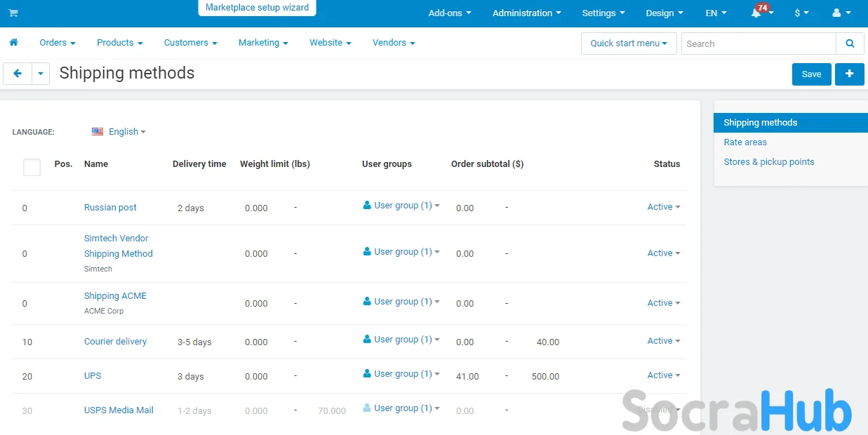Toggle the select-all checkbox in table header
The image size is (868, 435).
click(x=32, y=167)
